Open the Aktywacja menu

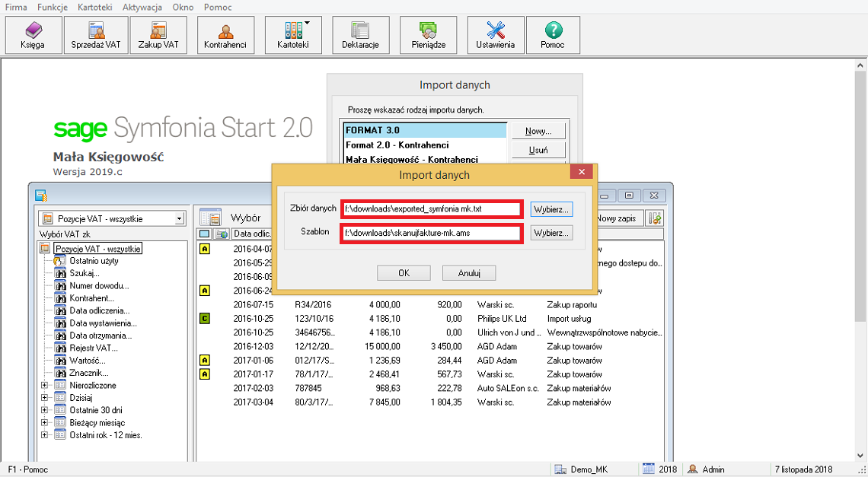142,7
